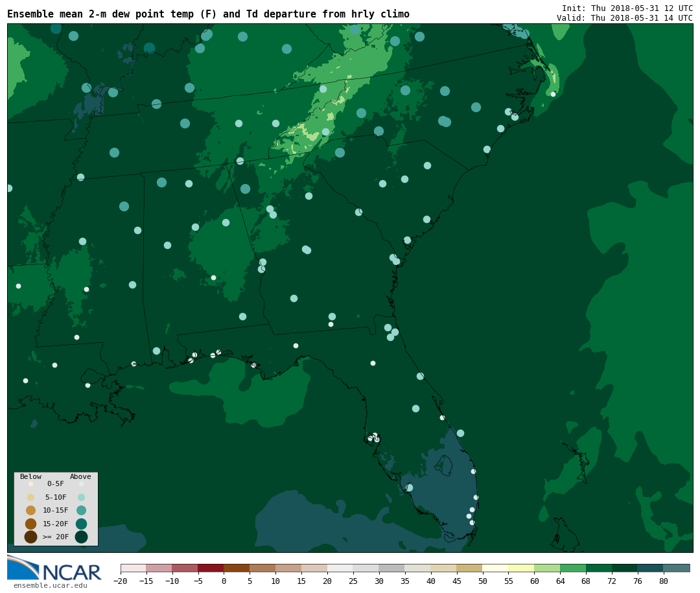Click the 80 color bar tick label
Image resolution: width=700 pixels, height=593 pixels.
click(664, 581)
